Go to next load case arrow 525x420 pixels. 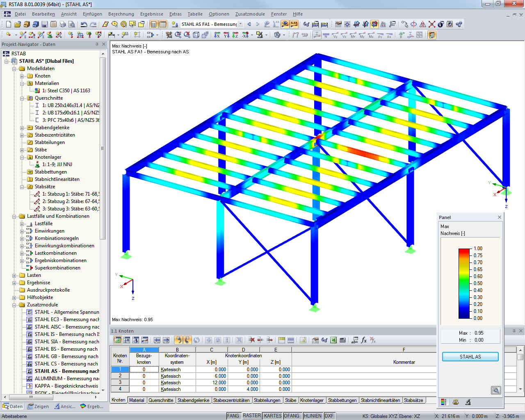(x=258, y=24)
